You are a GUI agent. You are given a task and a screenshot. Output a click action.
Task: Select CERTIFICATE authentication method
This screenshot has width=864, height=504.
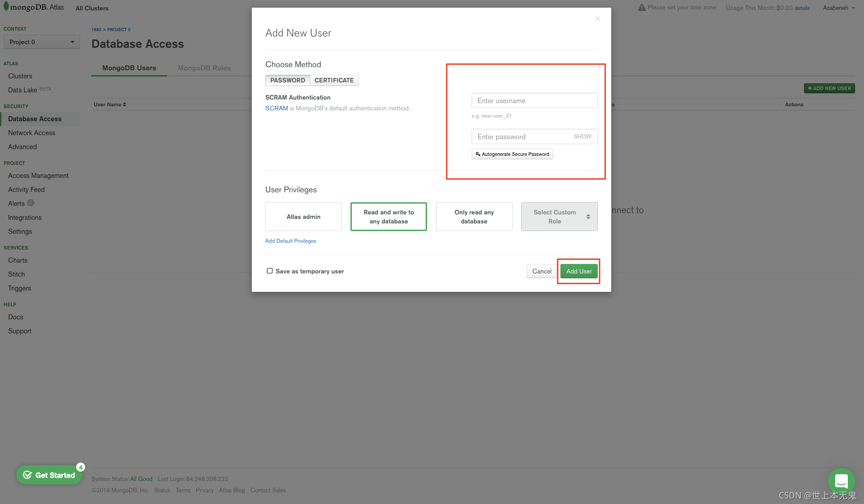(334, 80)
